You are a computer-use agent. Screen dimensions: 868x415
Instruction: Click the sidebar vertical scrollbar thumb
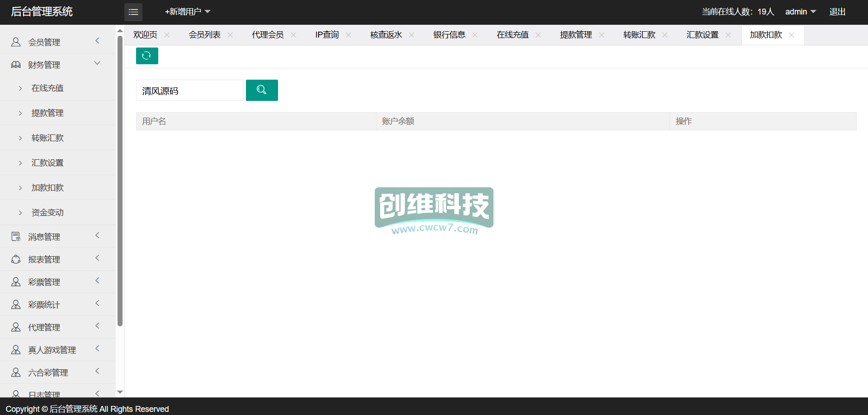click(x=120, y=181)
